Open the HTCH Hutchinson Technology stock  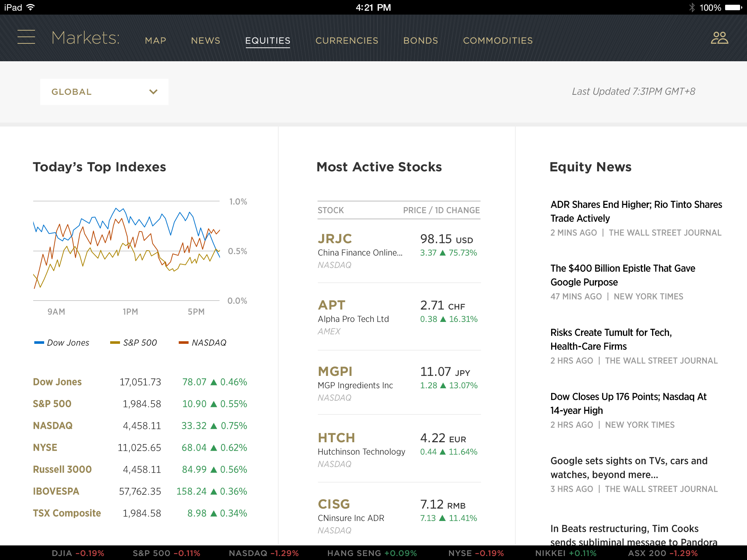coord(336,438)
